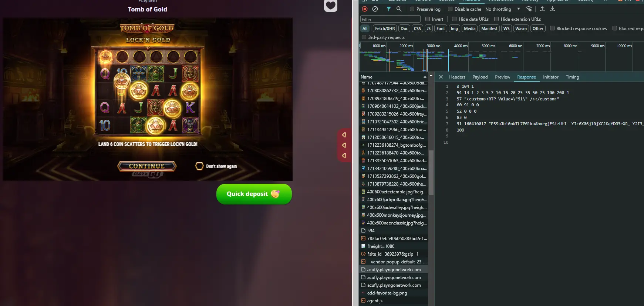
Task: Click the CONTINUE button in game
Action: (147, 166)
